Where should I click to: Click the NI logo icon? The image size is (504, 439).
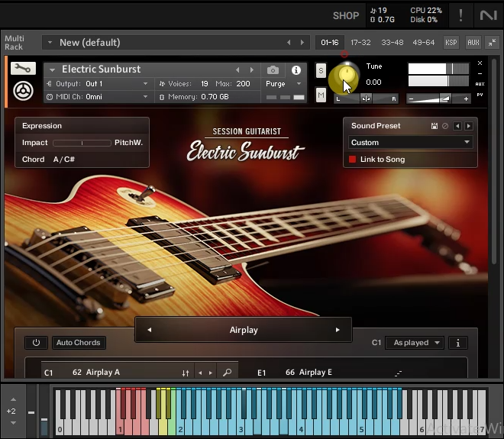(x=488, y=15)
